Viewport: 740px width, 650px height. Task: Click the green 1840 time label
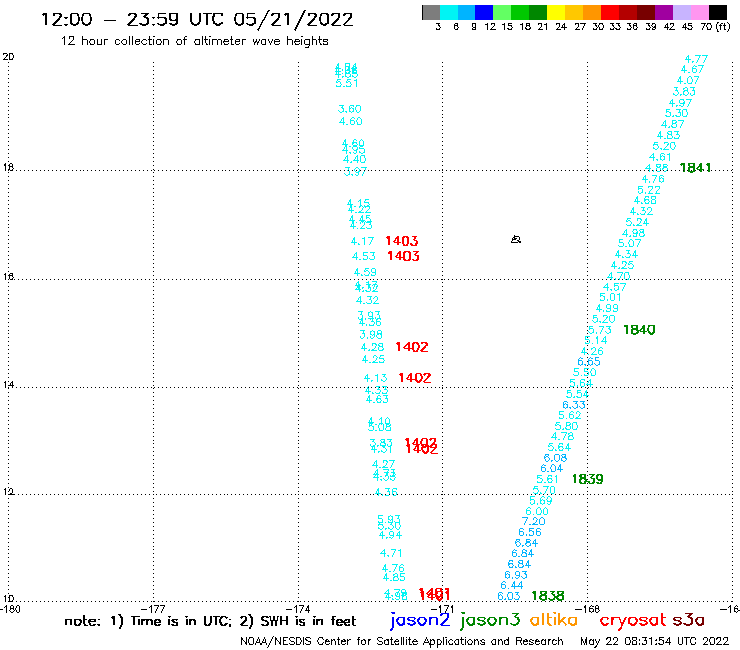(x=639, y=329)
